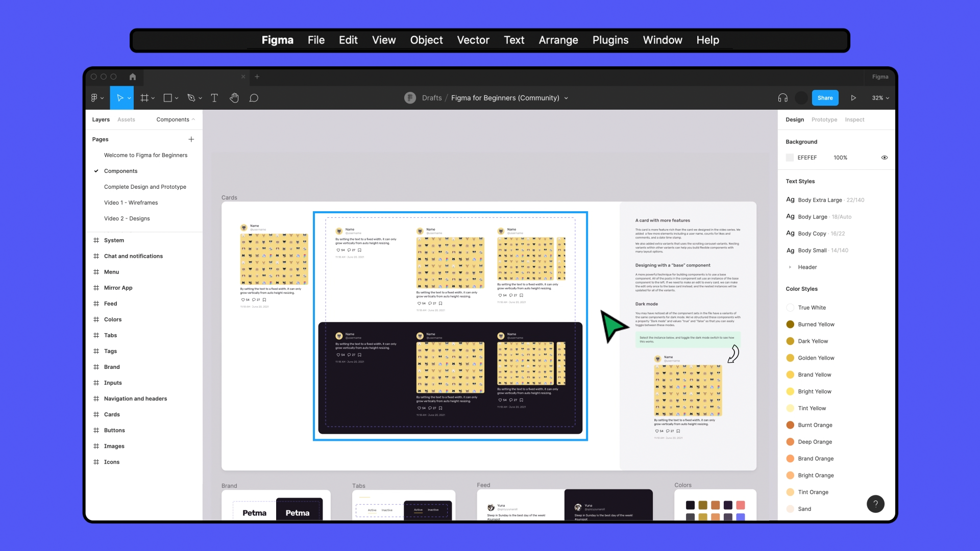Open Video 2 - Designs page
Image resolution: width=980 pixels, height=551 pixels.
click(127, 218)
